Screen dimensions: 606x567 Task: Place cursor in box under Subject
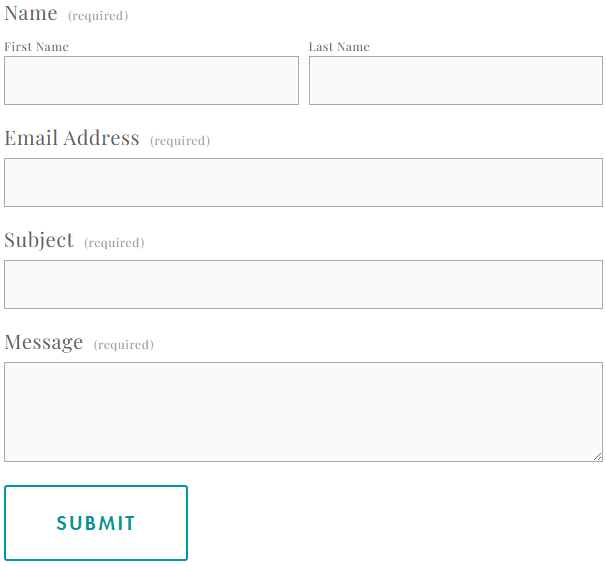tap(303, 284)
